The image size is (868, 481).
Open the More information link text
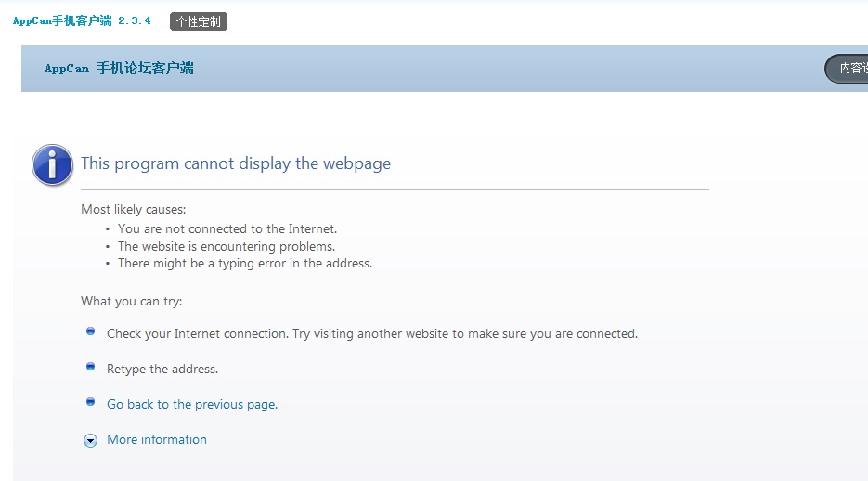(157, 439)
